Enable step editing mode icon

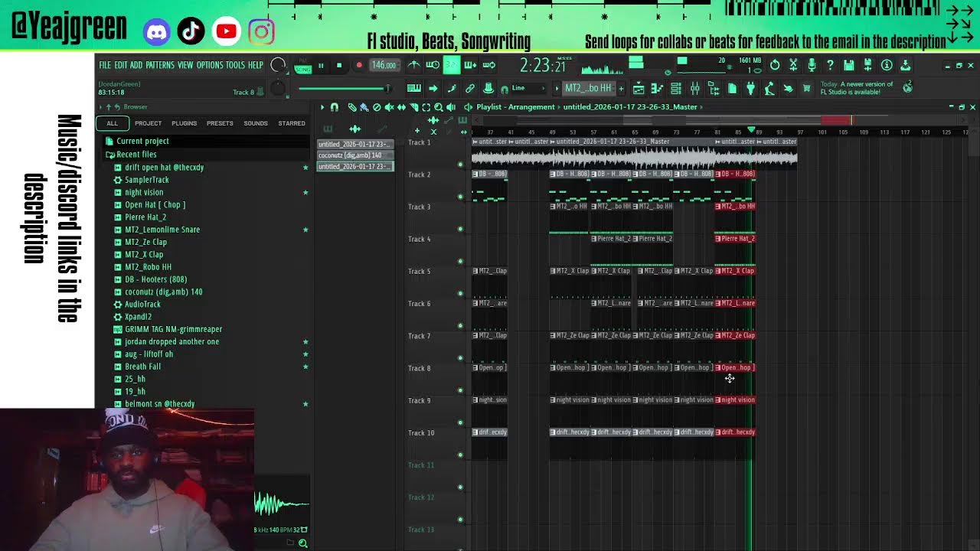coord(452,88)
